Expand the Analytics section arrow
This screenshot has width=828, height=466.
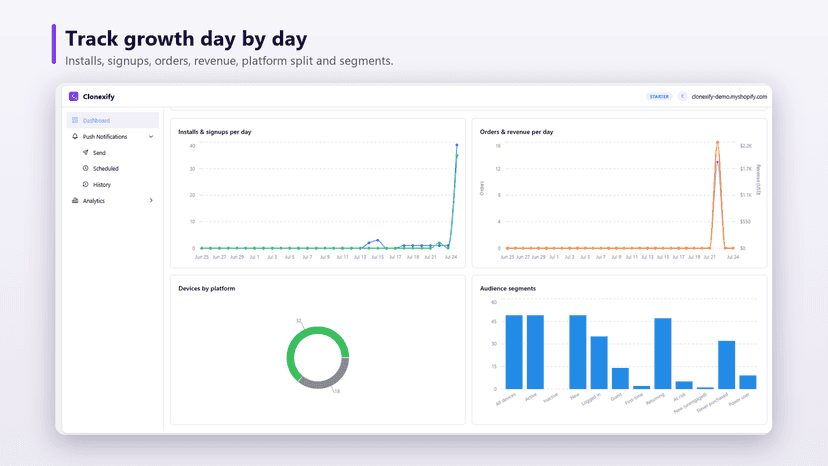[151, 201]
